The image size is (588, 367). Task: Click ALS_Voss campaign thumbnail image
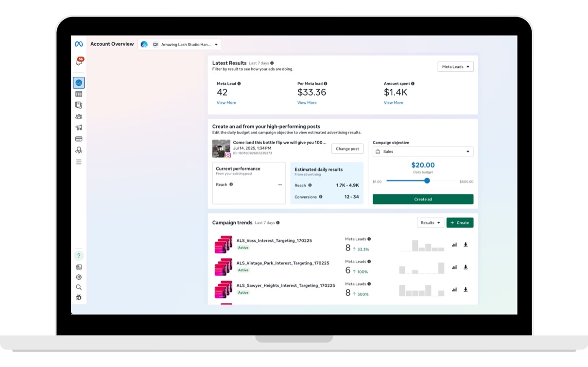(224, 245)
